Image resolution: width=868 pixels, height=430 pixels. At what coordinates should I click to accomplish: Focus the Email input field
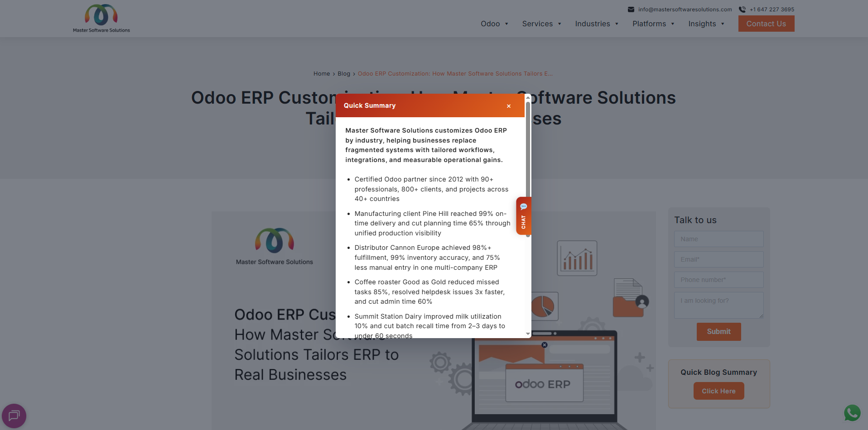[719, 259]
